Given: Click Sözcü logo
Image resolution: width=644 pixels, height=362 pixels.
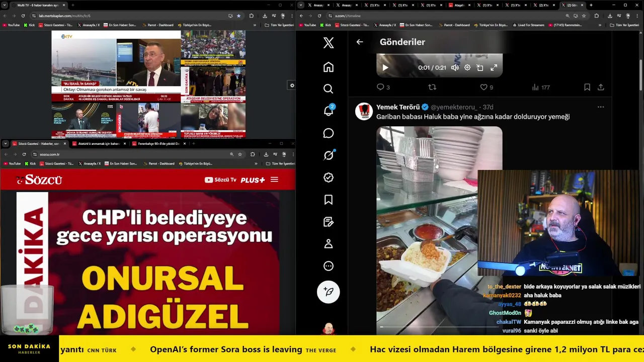Looking at the screenshot, I should point(39,180).
